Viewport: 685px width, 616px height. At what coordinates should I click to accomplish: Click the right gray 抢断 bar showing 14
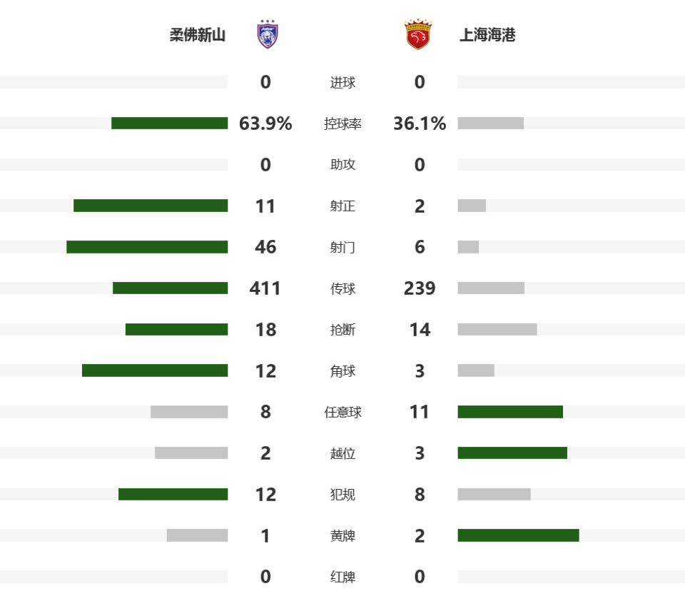497,330
